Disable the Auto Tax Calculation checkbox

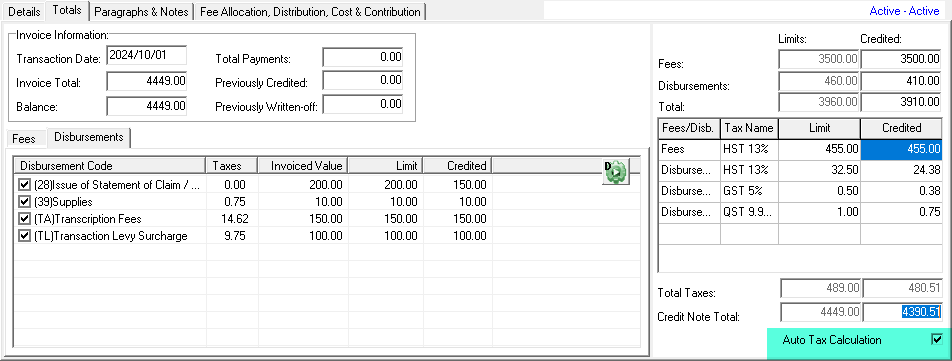937,339
